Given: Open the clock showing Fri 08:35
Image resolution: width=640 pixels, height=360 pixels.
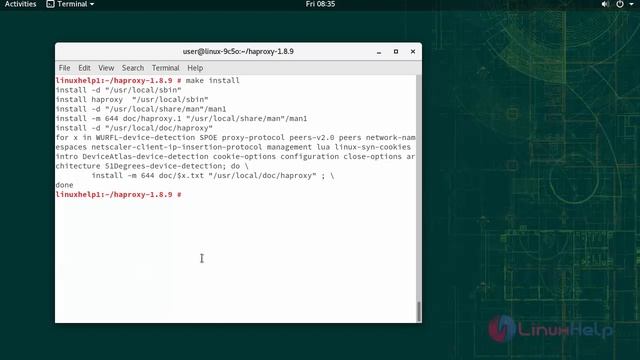Looking at the screenshot, I should [x=320, y=4].
